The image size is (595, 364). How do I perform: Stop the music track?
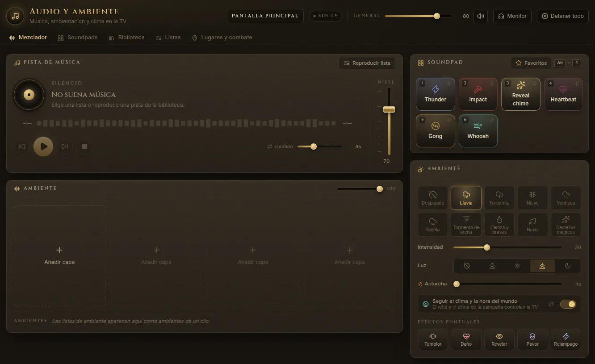(x=84, y=146)
